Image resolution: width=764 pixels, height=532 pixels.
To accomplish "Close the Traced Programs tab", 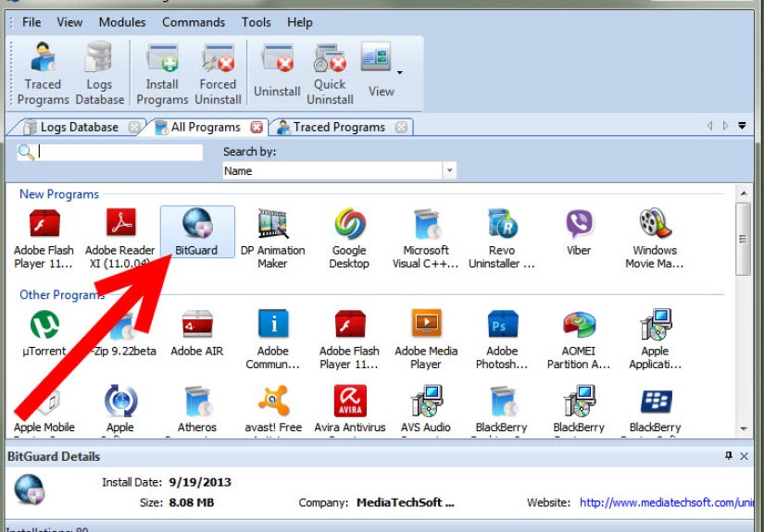I will pos(401,128).
